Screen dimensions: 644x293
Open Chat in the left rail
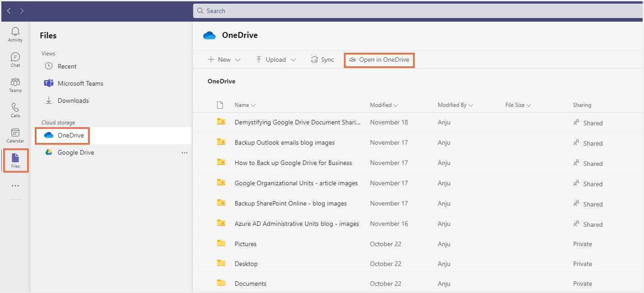pos(15,60)
